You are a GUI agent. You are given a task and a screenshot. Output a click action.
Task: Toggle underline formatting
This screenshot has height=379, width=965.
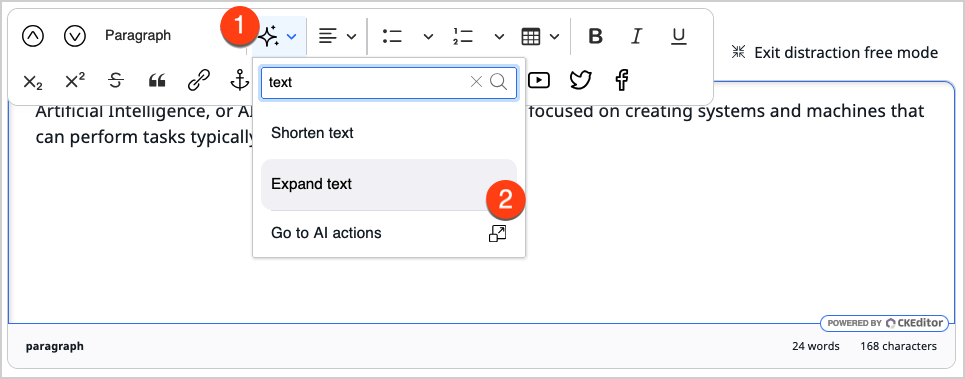(678, 37)
